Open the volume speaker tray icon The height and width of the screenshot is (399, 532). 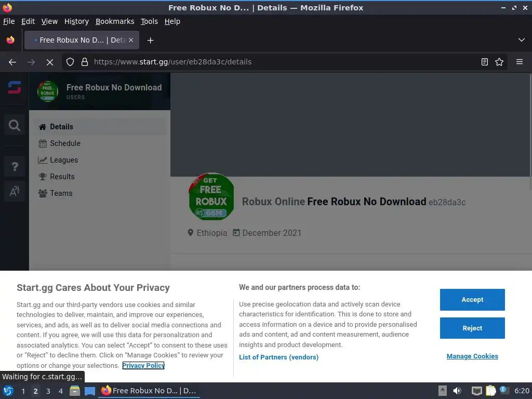point(457,391)
